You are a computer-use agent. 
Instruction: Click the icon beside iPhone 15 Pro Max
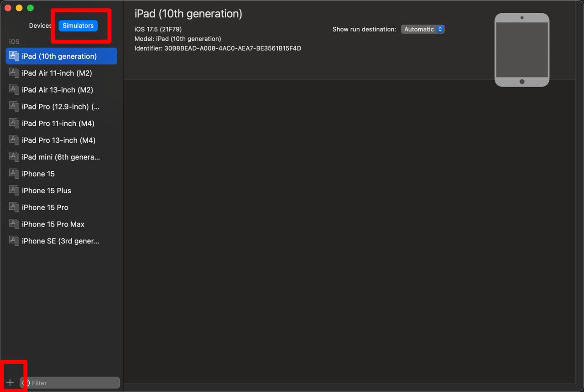(14, 224)
